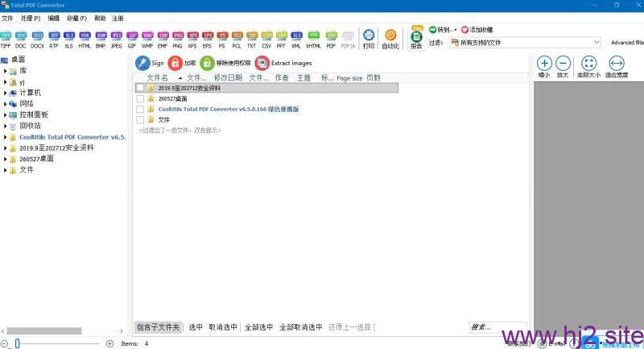Choose the GIF output icon
This screenshot has height=349, width=644.
pos(132,39)
